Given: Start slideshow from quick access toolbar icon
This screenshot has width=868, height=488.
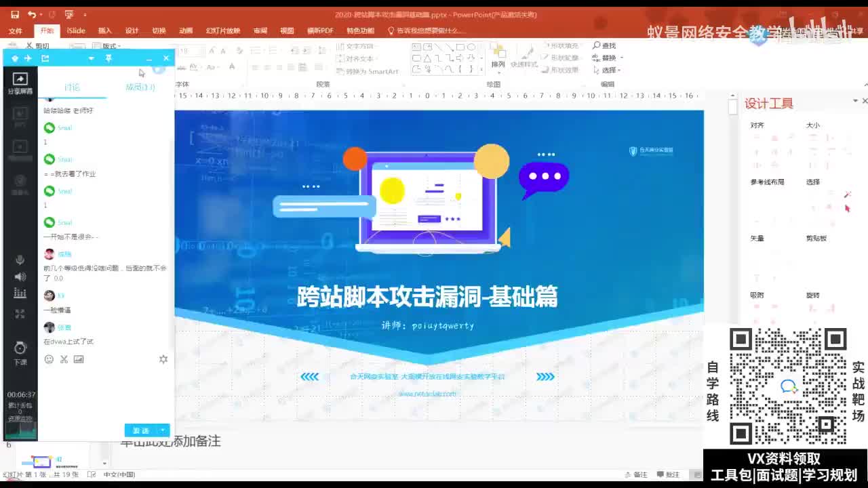Looking at the screenshot, I should click(x=68, y=14).
